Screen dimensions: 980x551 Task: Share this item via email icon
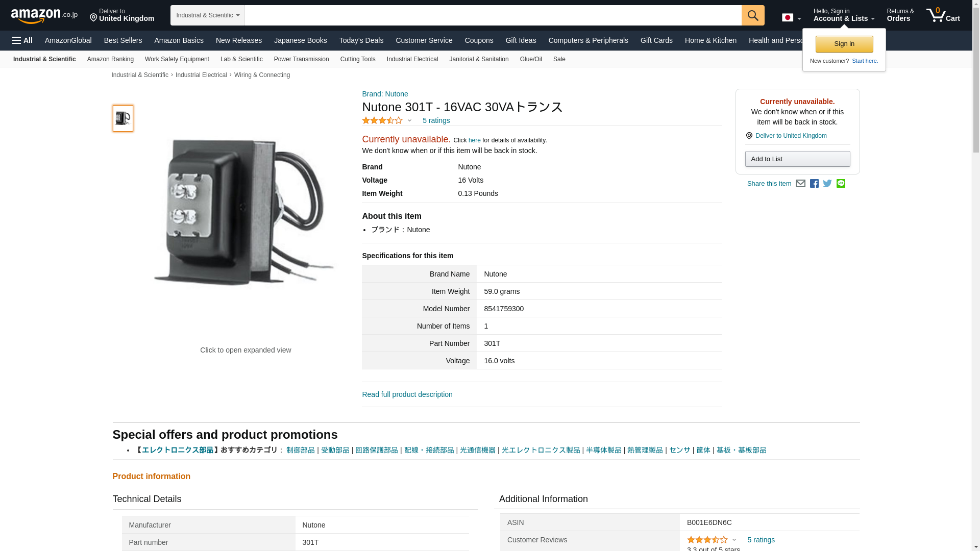click(x=800, y=184)
